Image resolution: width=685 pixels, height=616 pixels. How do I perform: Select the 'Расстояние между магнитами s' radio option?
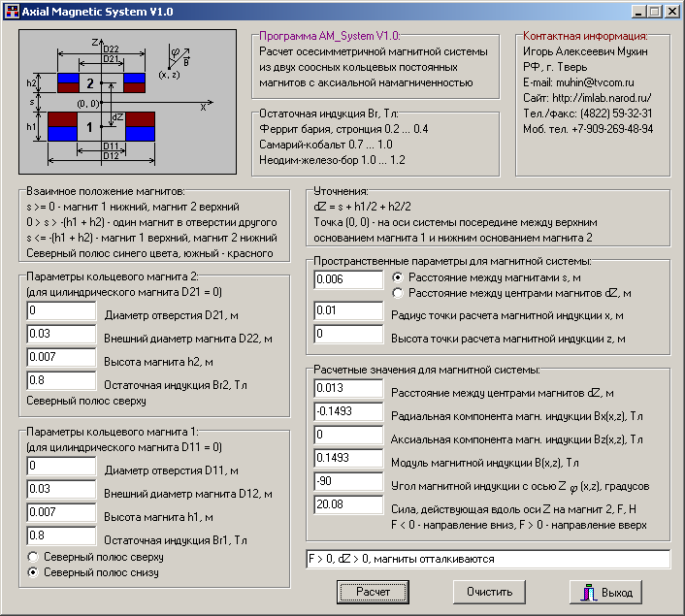tap(398, 277)
